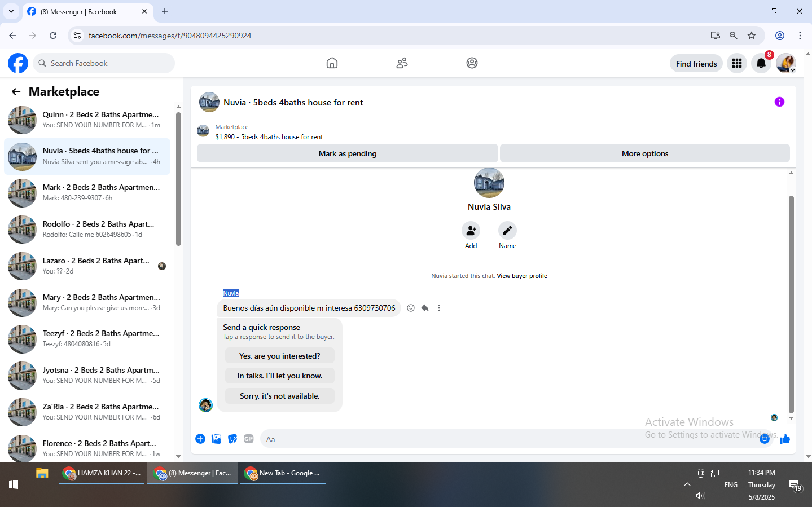Open Rodolfo's apartment conversation
This screenshot has height=507, width=812.
click(87, 230)
